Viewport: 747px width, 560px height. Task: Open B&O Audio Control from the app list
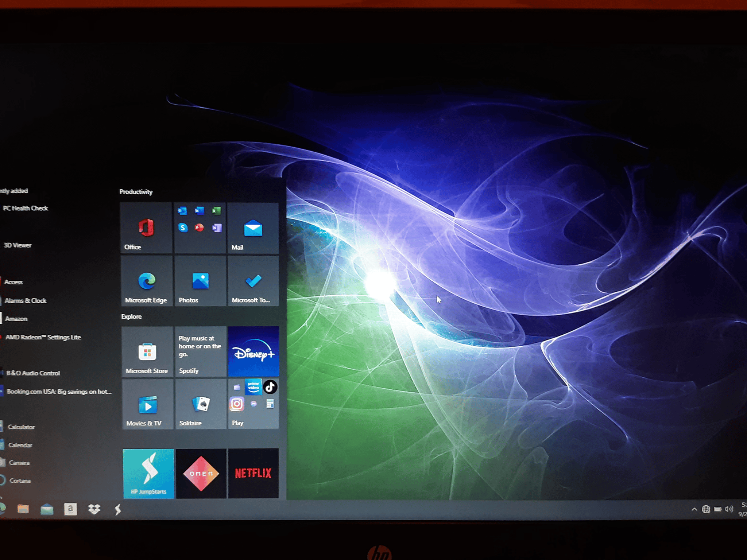click(x=33, y=373)
